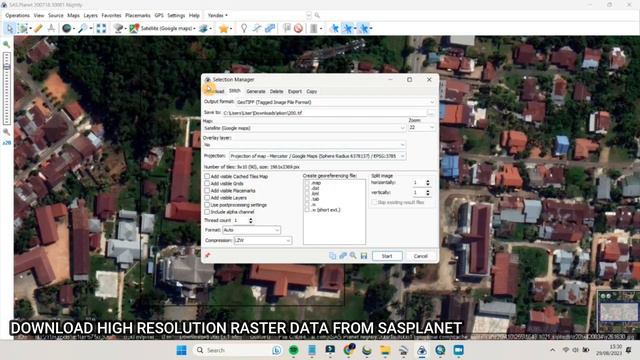Image resolution: width=640 pixels, height=360 pixels.
Task: Open the Format Auto dropdown
Action: tap(251, 230)
